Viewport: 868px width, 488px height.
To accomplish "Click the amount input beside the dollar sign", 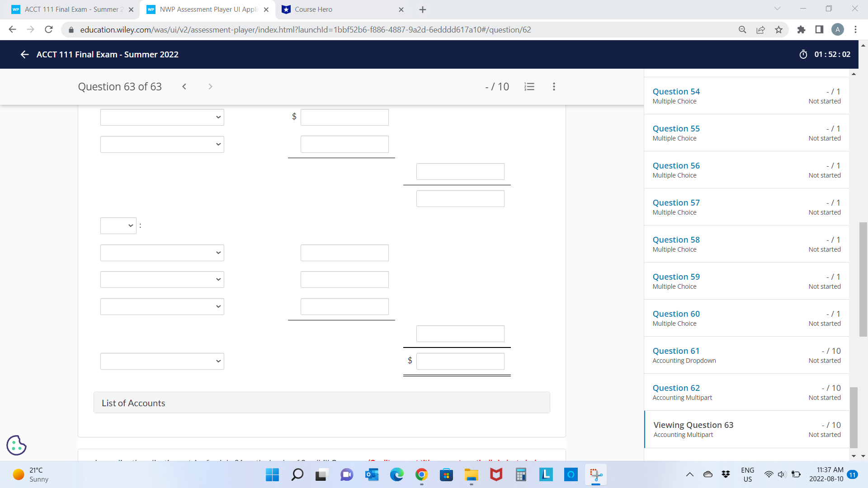I will point(344,117).
